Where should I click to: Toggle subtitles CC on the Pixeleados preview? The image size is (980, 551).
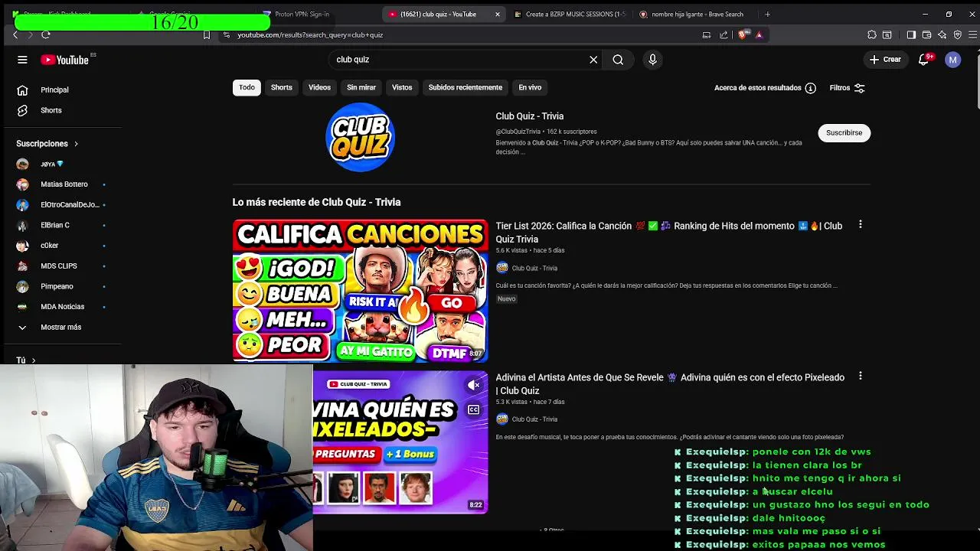click(x=474, y=409)
